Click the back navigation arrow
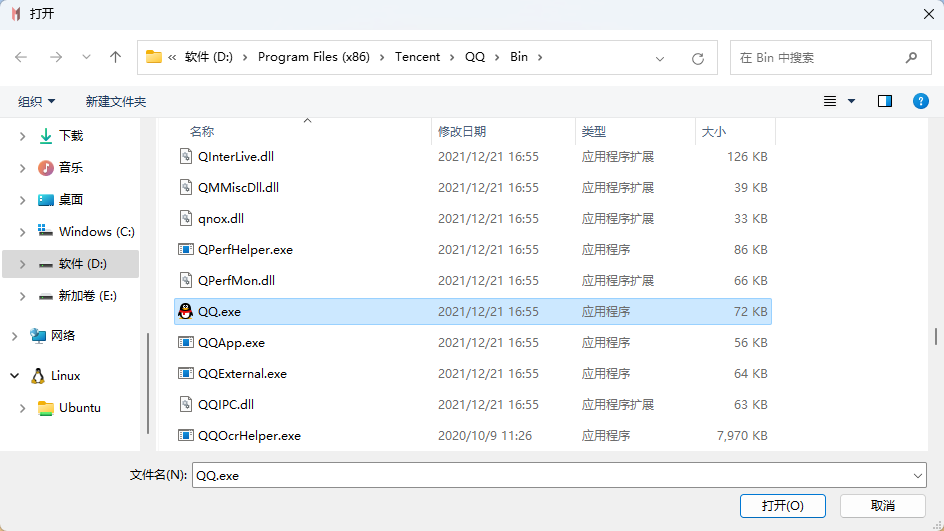Screen dimensions: 944x531 pos(21,57)
